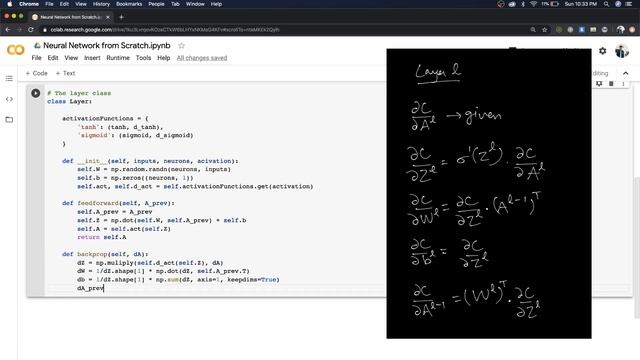640x360 pixels.
Task: Open the Colab Tools menu
Action: 143,58
